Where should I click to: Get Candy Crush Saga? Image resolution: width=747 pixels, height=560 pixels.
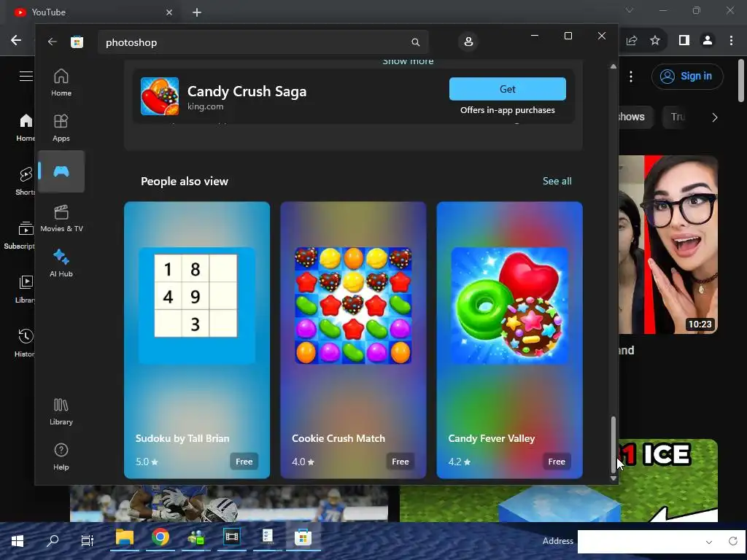coord(508,89)
